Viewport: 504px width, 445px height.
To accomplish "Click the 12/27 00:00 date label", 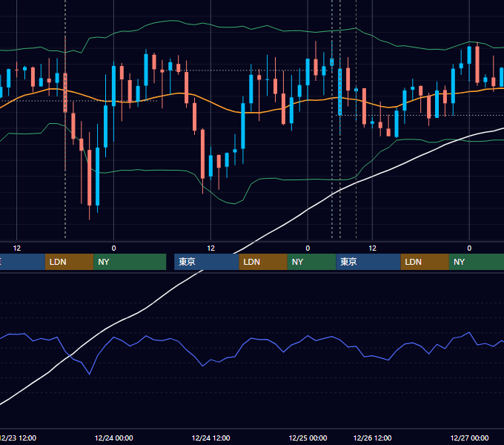I will [470, 438].
